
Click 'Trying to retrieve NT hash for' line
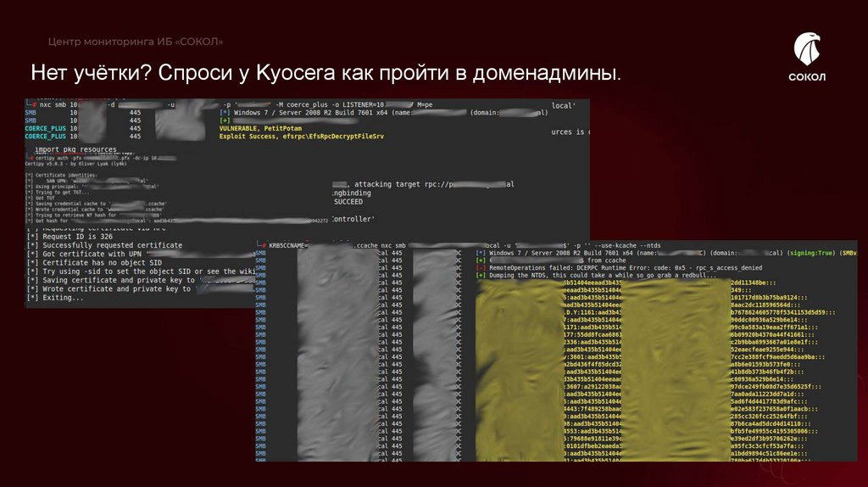pyautogui.click(x=93, y=215)
